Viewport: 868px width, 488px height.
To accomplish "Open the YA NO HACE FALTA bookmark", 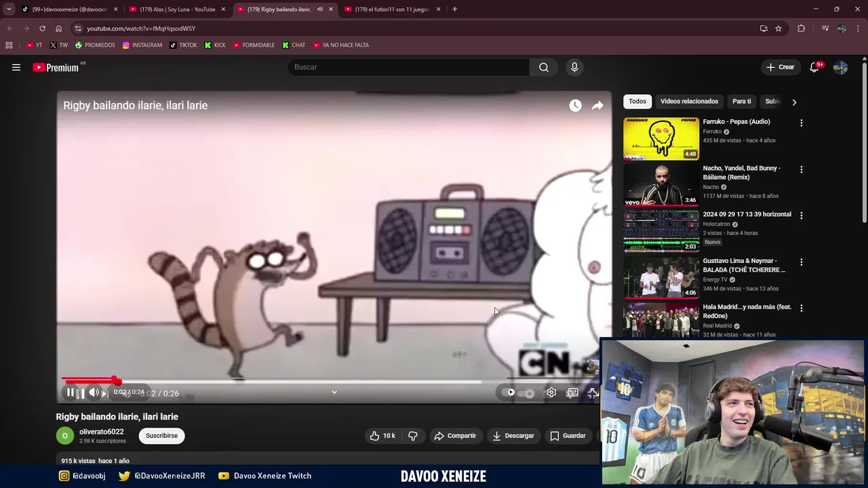I will pos(340,45).
